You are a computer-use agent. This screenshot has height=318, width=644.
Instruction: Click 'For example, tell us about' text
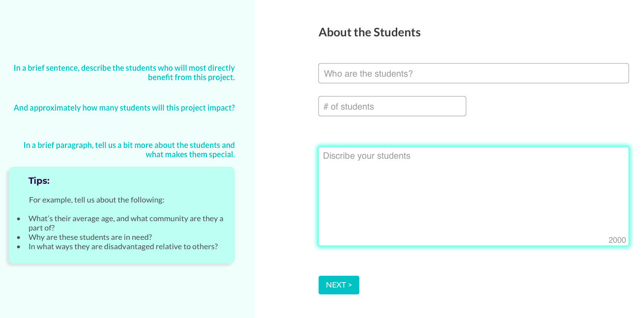(96, 200)
